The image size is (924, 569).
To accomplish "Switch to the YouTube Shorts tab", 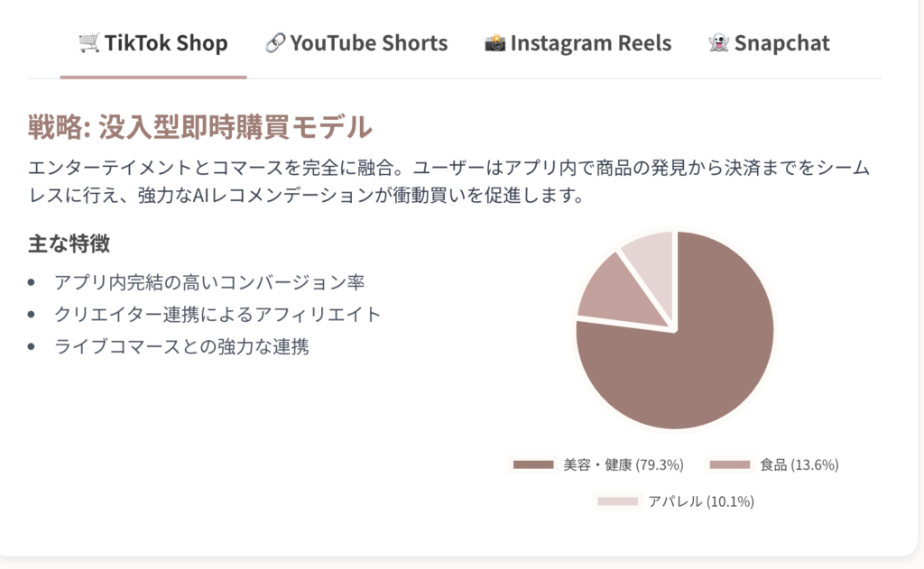I will [x=356, y=43].
